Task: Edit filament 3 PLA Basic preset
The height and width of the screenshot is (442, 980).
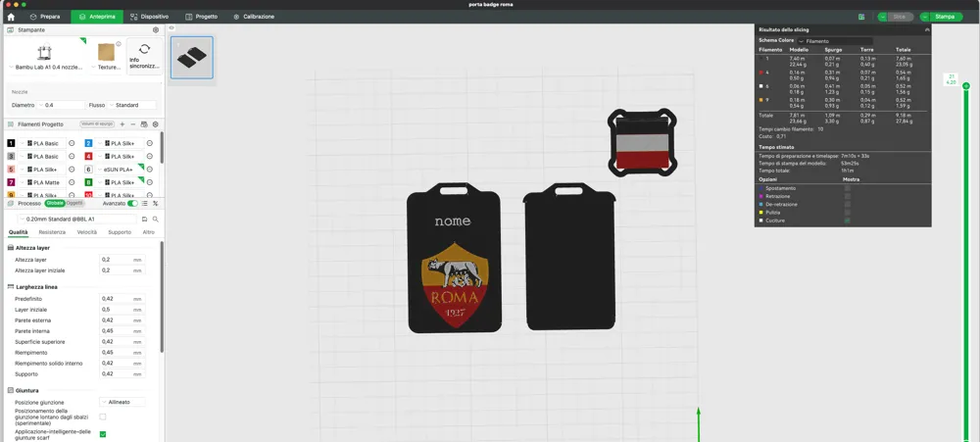Action: (x=72, y=156)
